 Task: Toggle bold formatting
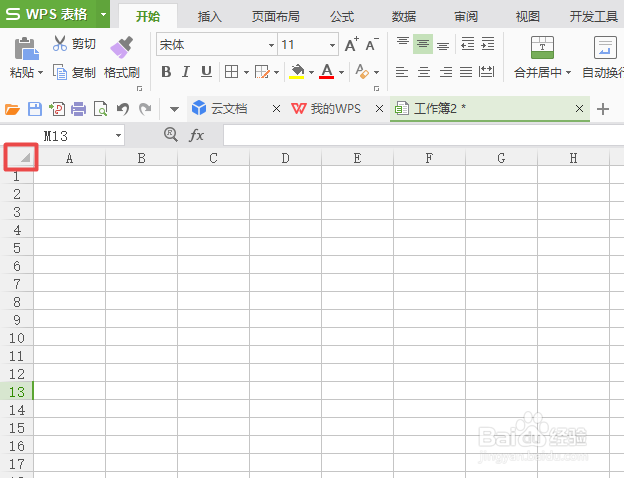pos(166,72)
